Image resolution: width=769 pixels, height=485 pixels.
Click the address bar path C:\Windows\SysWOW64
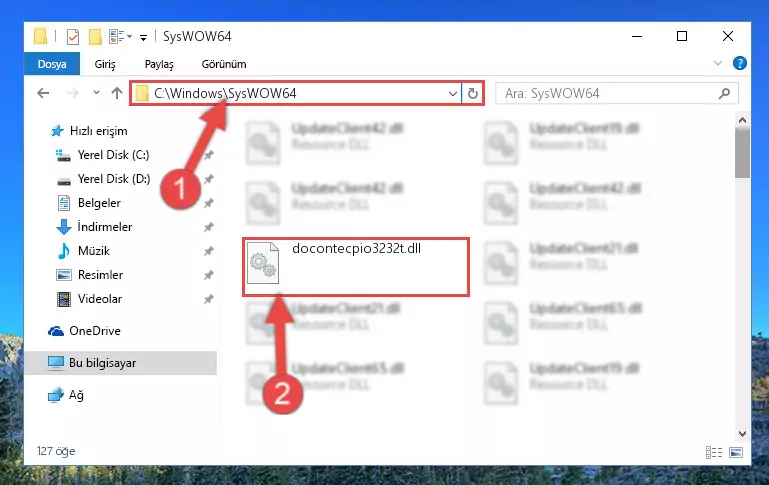pyautogui.click(x=225, y=93)
